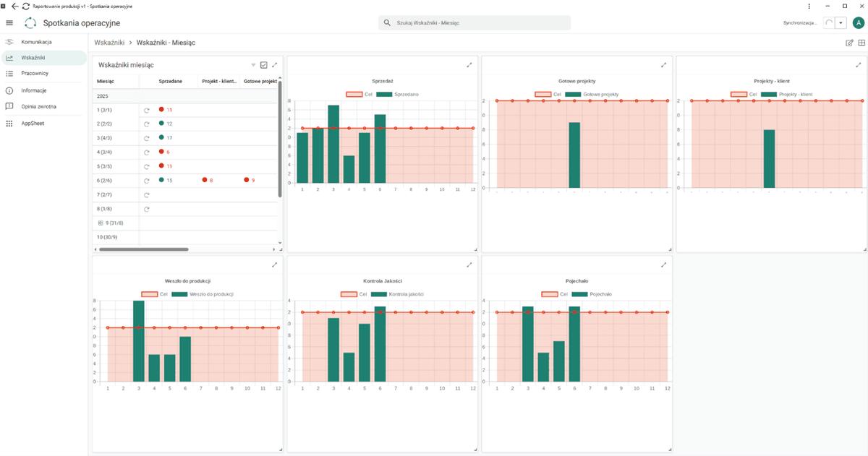Sort by Miesiąc column header
This screenshot has height=456, width=868.
tap(106, 82)
